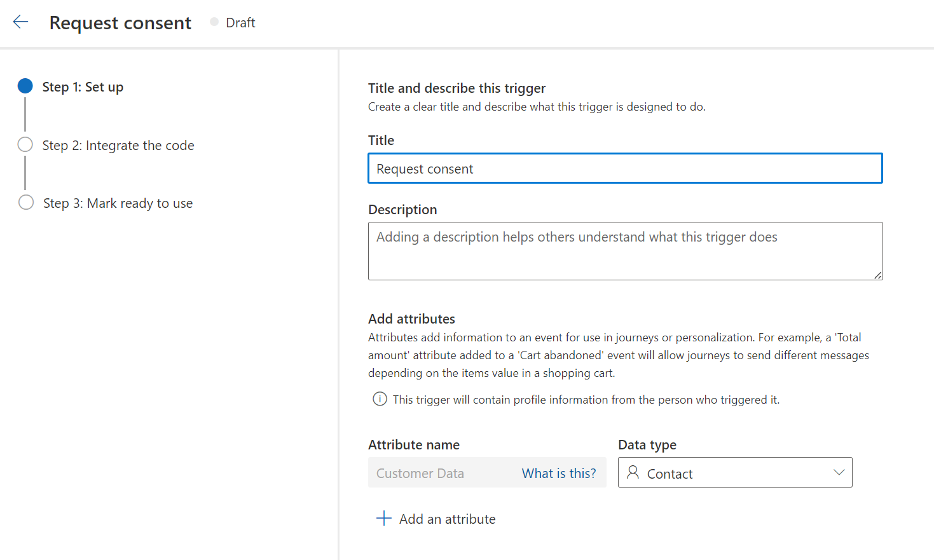Click the empty Step 2 circle indicator
Viewport: 934px width, 560px height.
(25, 144)
